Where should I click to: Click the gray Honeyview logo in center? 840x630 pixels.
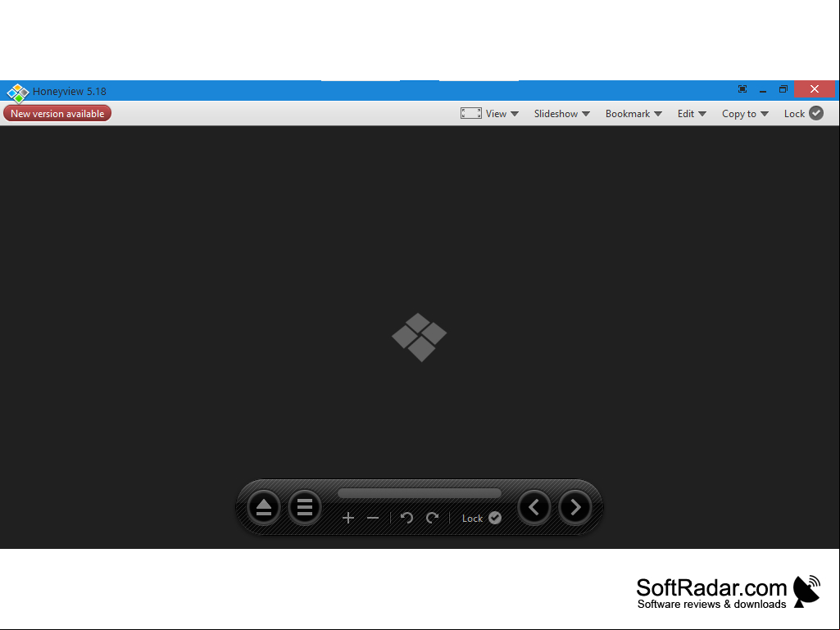click(419, 338)
